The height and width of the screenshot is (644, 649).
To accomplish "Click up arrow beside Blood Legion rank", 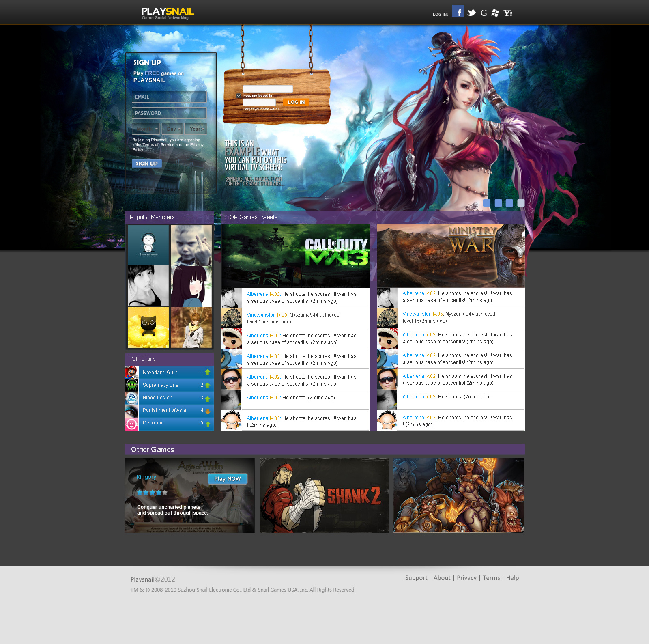I will pos(208,398).
